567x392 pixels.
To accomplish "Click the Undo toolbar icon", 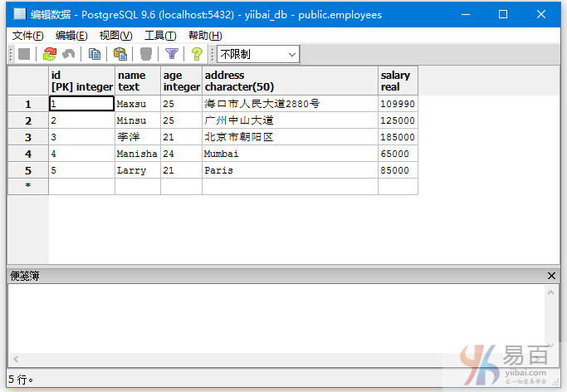I will [x=69, y=54].
